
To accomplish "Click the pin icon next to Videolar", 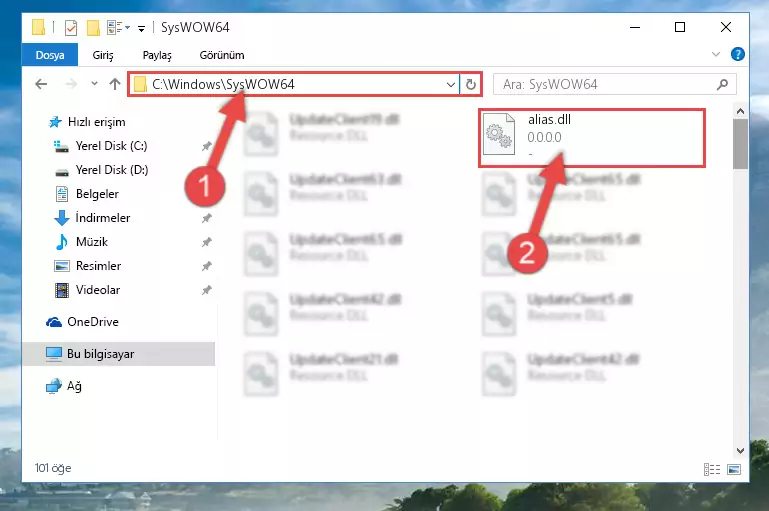I will [206, 290].
